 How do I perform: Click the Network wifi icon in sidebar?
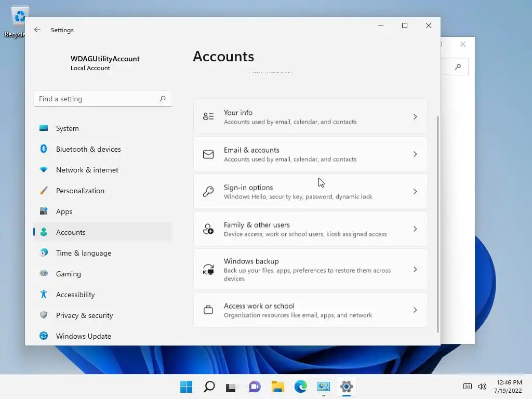[x=44, y=169]
